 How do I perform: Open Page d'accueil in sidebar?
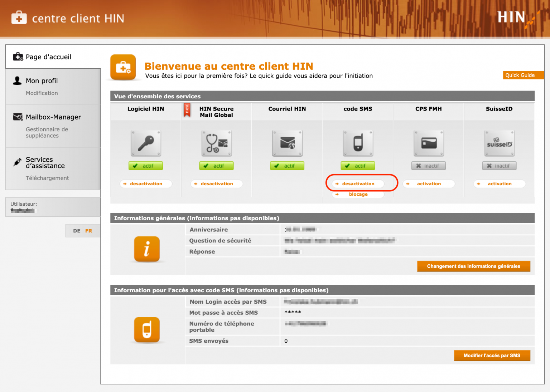48,57
